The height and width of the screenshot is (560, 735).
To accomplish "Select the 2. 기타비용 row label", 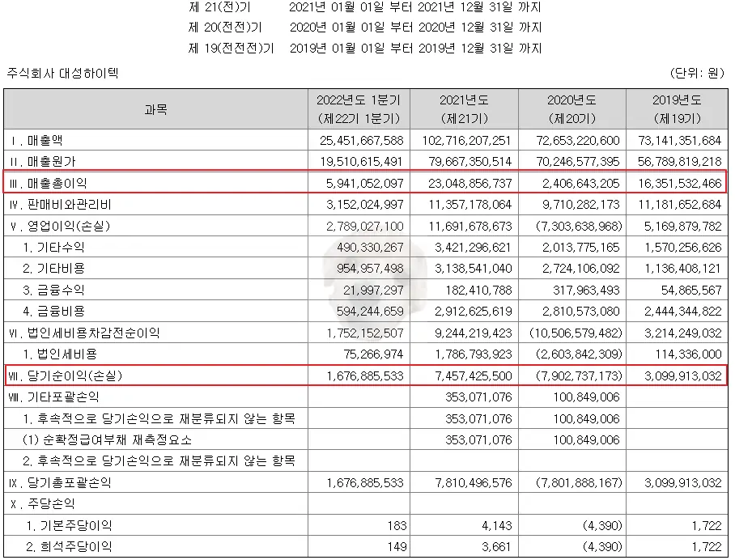I will [54, 269].
